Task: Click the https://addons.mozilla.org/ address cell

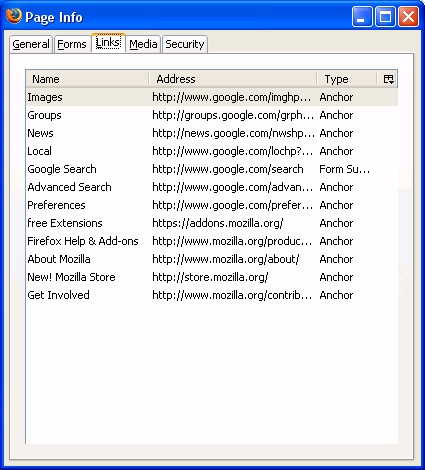Action: [218, 223]
